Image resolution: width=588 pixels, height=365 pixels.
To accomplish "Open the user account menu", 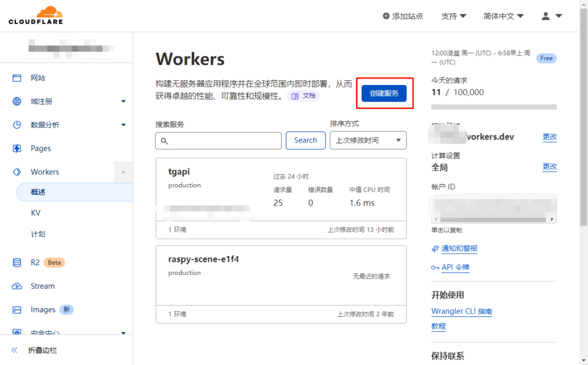I will click(551, 16).
